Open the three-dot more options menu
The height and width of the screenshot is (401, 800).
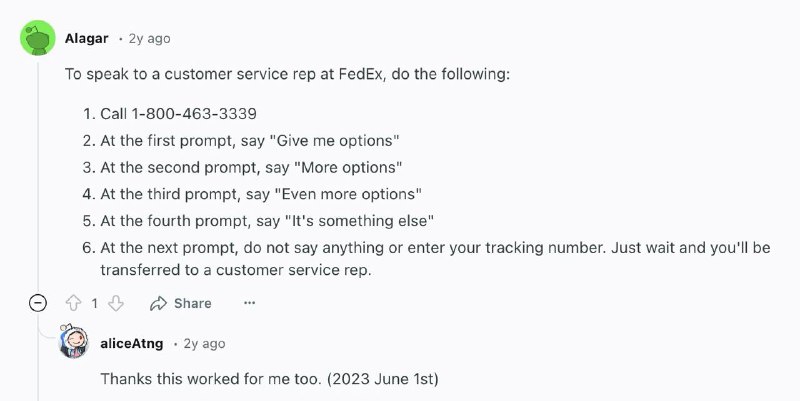pos(249,303)
